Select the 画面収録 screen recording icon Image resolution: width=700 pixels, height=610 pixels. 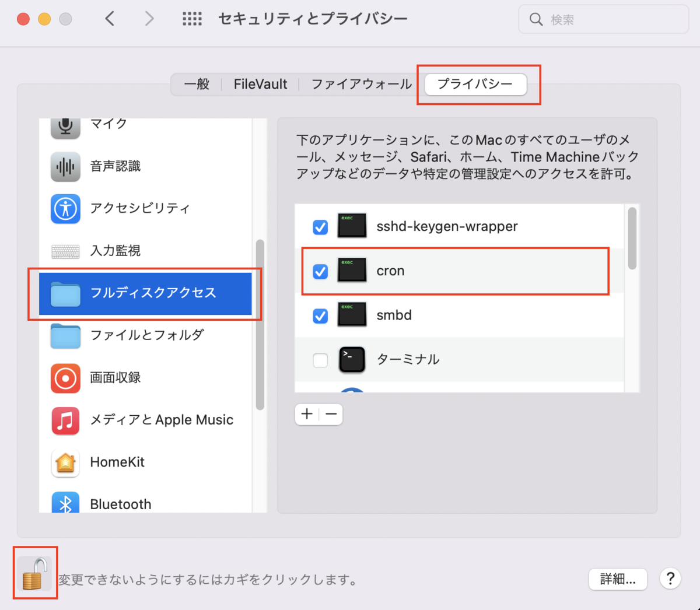pyautogui.click(x=65, y=378)
